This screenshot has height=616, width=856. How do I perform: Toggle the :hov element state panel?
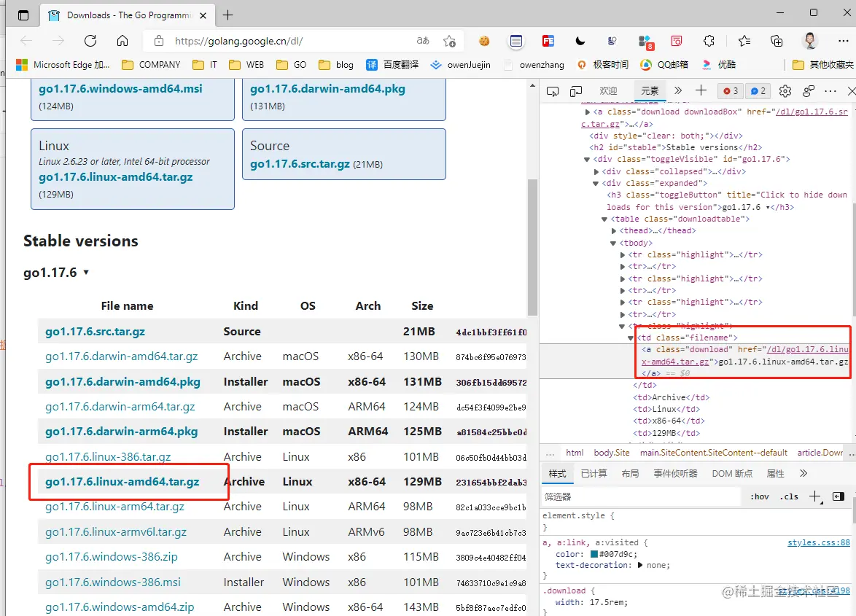tap(759, 496)
